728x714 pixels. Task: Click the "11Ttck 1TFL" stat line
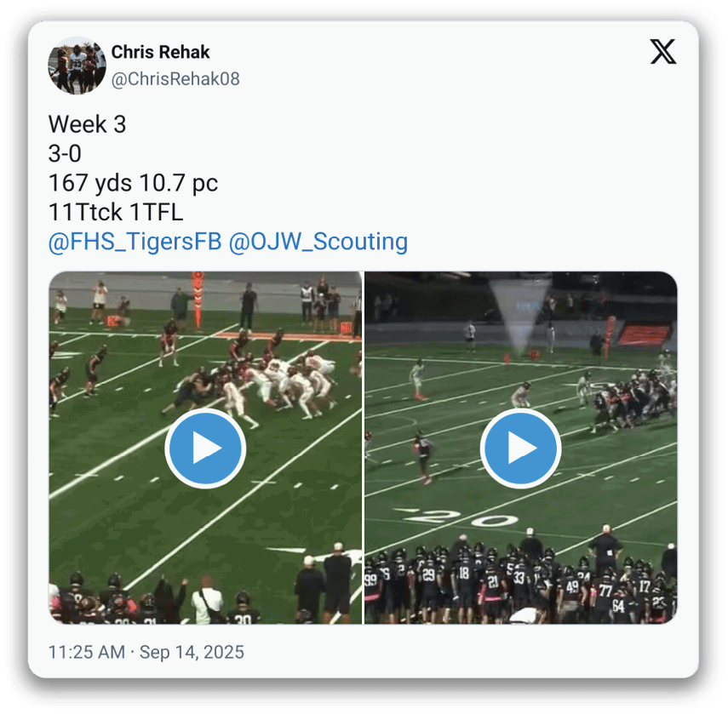tap(116, 212)
